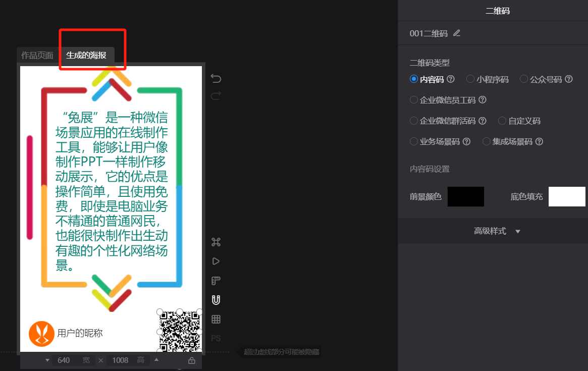Click the 内容码设置 section label

point(430,169)
